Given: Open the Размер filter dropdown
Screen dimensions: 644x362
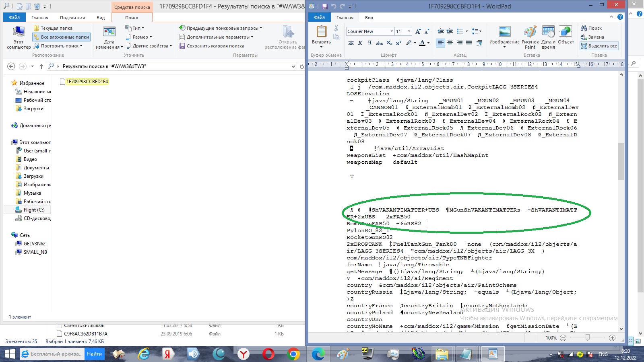Looking at the screenshot, I should point(139,37).
